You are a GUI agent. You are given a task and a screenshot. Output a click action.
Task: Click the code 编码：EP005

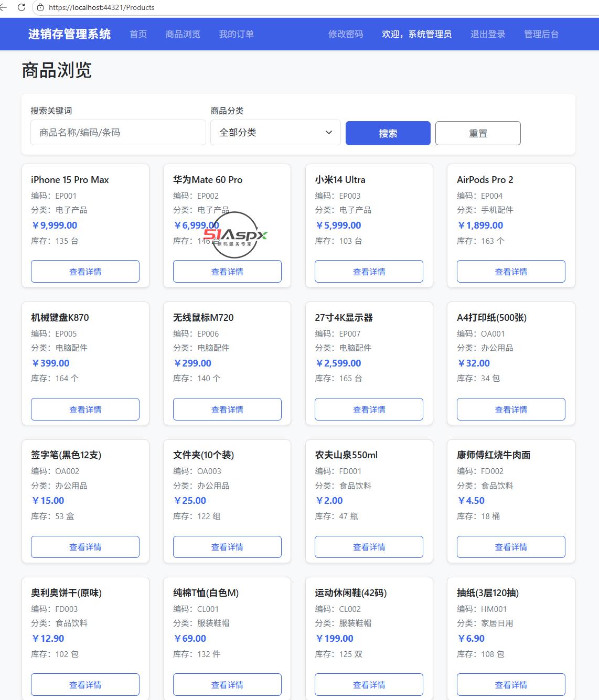(54, 333)
